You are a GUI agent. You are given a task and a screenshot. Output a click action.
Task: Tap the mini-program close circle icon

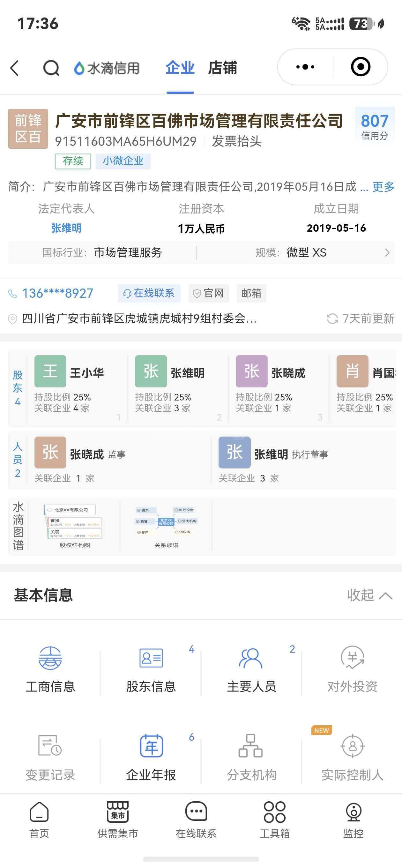361,67
